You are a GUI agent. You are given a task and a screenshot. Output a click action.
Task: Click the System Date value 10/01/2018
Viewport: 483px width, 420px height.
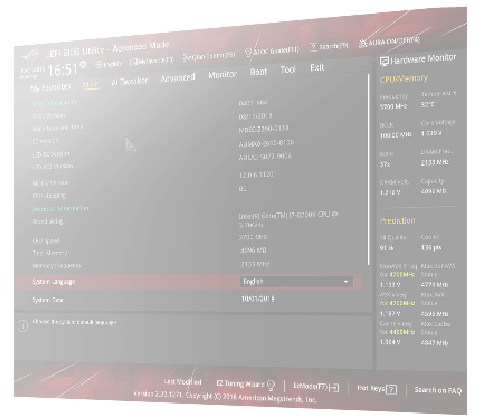coord(258,299)
